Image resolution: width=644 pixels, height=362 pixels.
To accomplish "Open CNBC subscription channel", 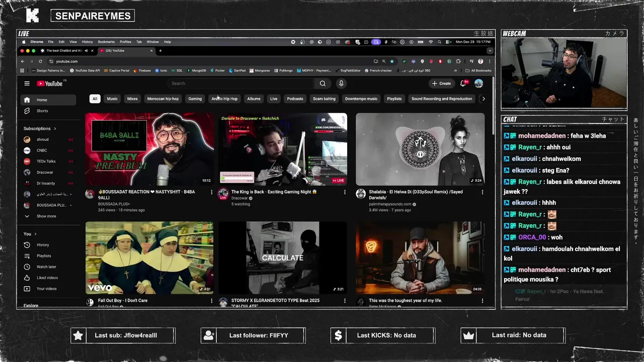I will (49, 150).
